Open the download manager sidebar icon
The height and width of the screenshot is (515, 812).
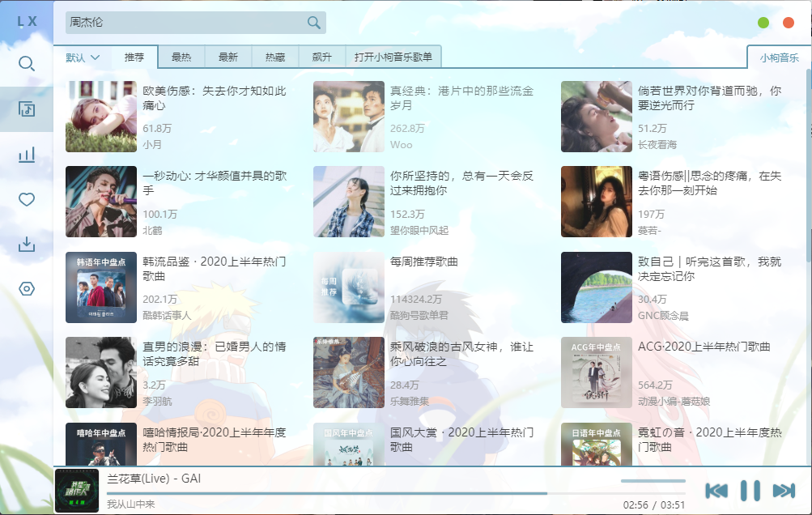(x=27, y=245)
